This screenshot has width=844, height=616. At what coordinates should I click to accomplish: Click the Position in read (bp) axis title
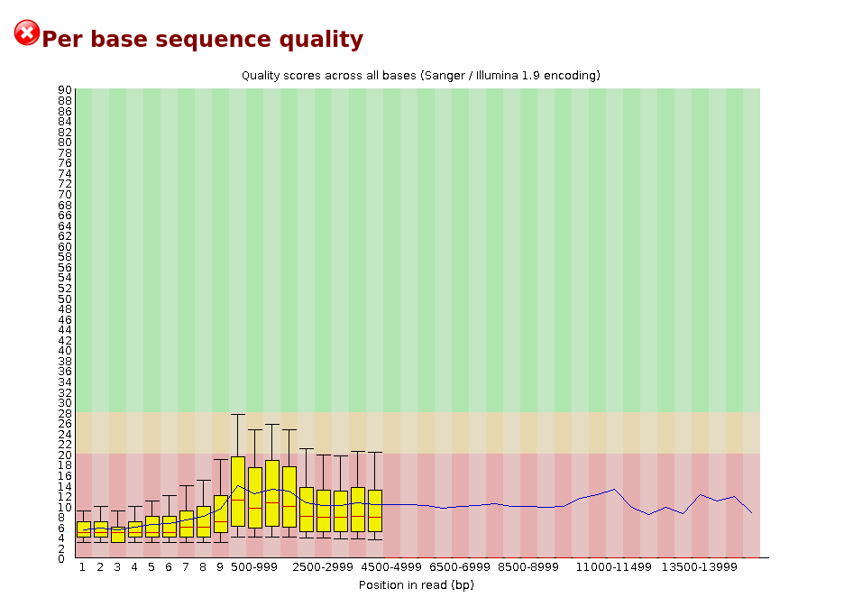coord(417,584)
